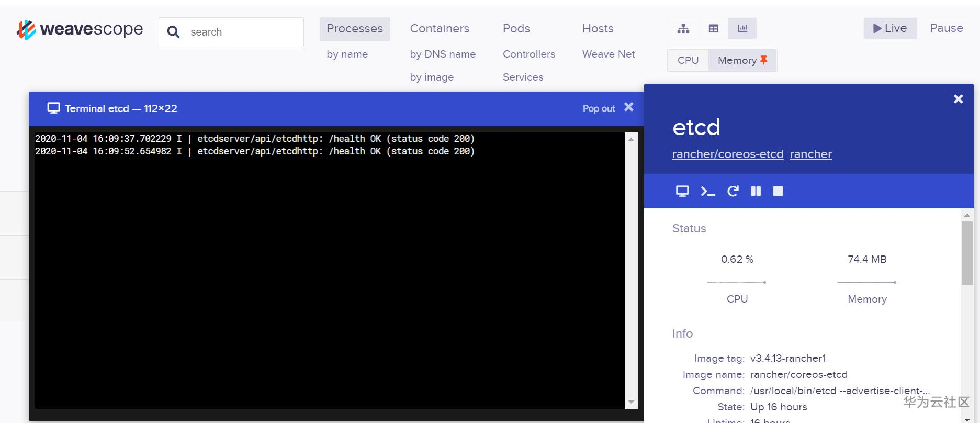Open the Weave Net view

609,54
